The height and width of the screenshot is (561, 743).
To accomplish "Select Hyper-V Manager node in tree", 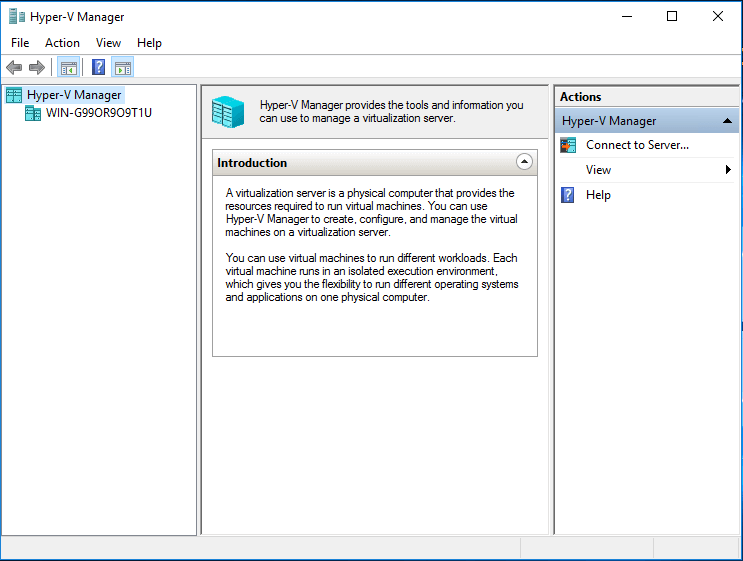I will tap(74, 95).
